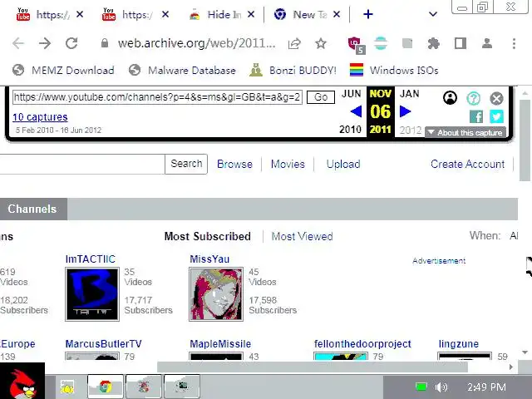The height and width of the screenshot is (399, 532).
Task: Close the Hide In tab
Action: (x=251, y=14)
